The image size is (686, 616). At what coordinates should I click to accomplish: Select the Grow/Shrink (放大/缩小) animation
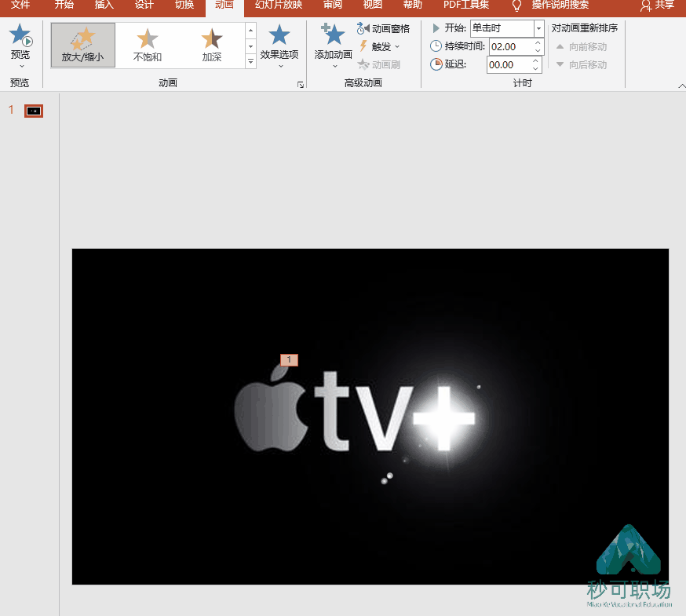coord(82,45)
